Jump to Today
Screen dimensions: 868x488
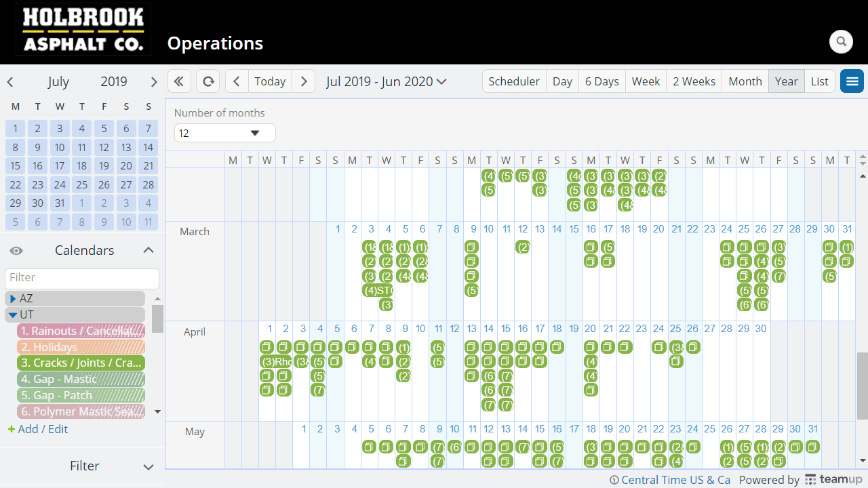(x=270, y=81)
